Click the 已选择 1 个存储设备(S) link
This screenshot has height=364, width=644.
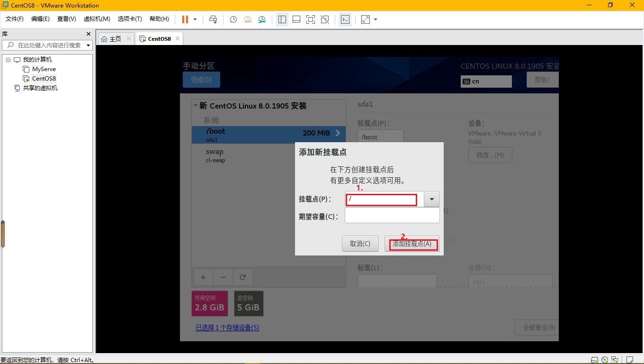[x=227, y=328]
